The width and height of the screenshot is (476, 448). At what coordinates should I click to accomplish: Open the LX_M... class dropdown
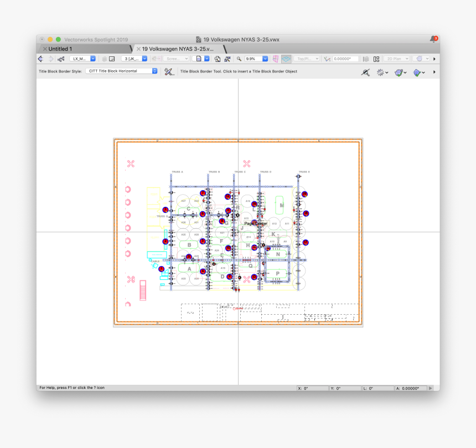82,59
